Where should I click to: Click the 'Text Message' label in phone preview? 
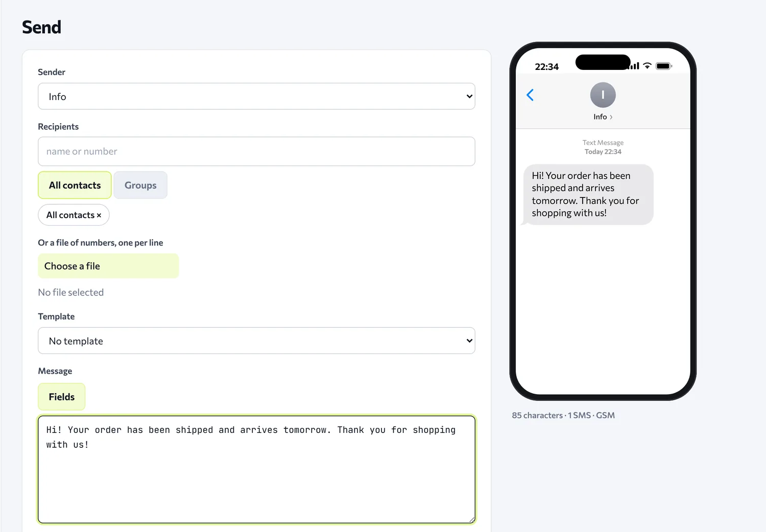coord(603,142)
